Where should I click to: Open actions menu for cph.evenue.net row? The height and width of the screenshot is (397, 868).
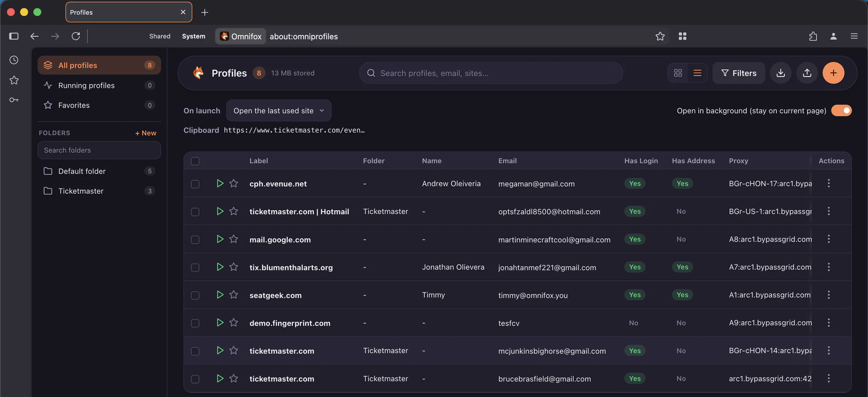click(x=828, y=183)
